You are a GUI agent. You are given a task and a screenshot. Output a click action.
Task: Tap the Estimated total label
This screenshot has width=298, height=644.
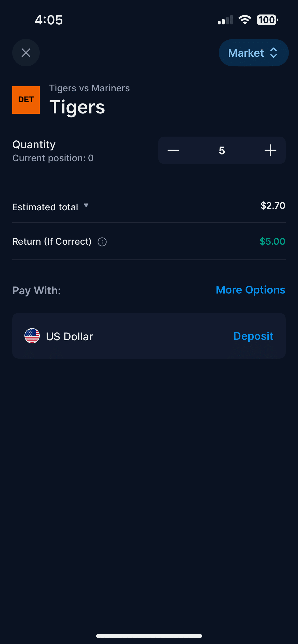[45, 207]
